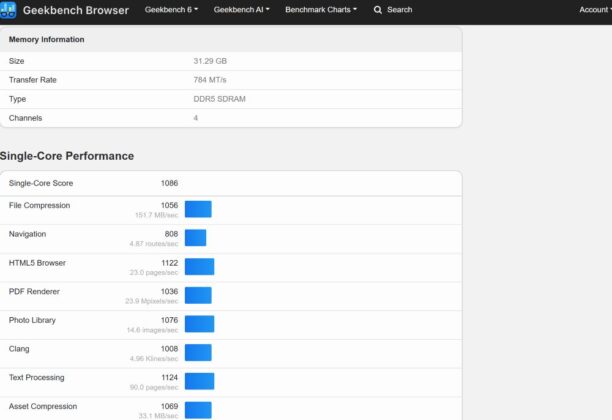Select the Single-Core Score value 1086
The height and width of the screenshot is (420, 612).
pyautogui.click(x=169, y=183)
